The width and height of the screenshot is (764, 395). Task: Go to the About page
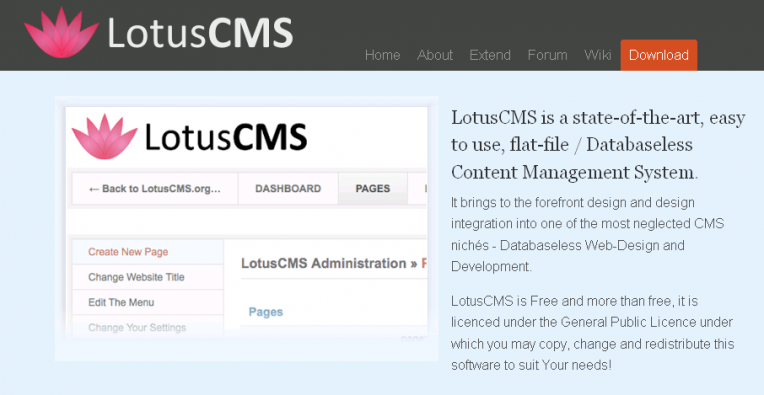pos(435,55)
